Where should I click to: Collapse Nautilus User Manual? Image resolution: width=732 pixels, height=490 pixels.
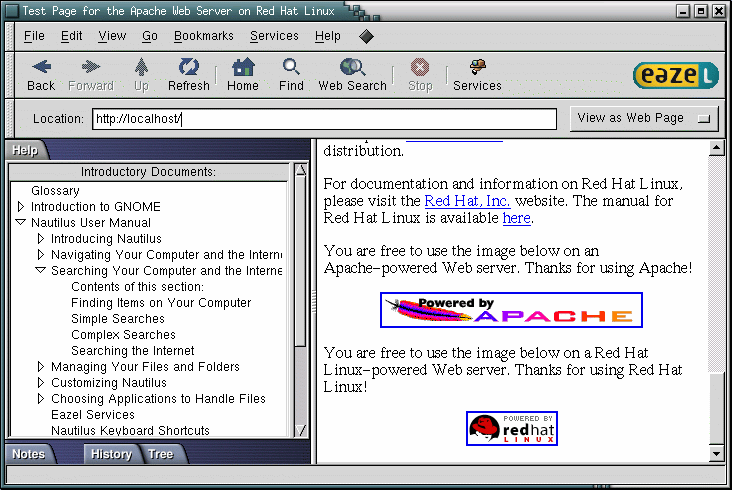pos(21,222)
